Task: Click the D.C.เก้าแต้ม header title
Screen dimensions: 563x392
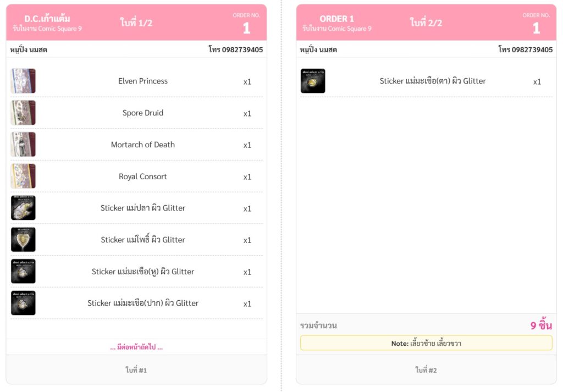Action: click(47, 19)
